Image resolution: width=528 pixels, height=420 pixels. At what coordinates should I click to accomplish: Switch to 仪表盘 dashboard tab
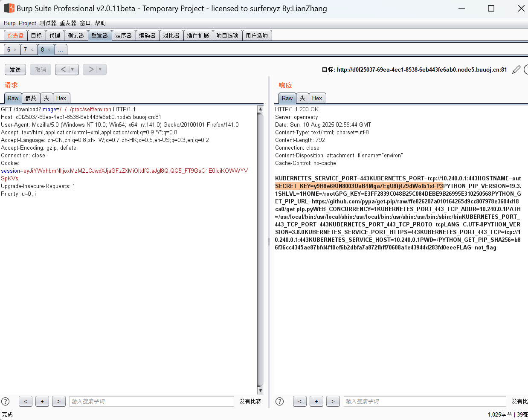click(x=16, y=35)
